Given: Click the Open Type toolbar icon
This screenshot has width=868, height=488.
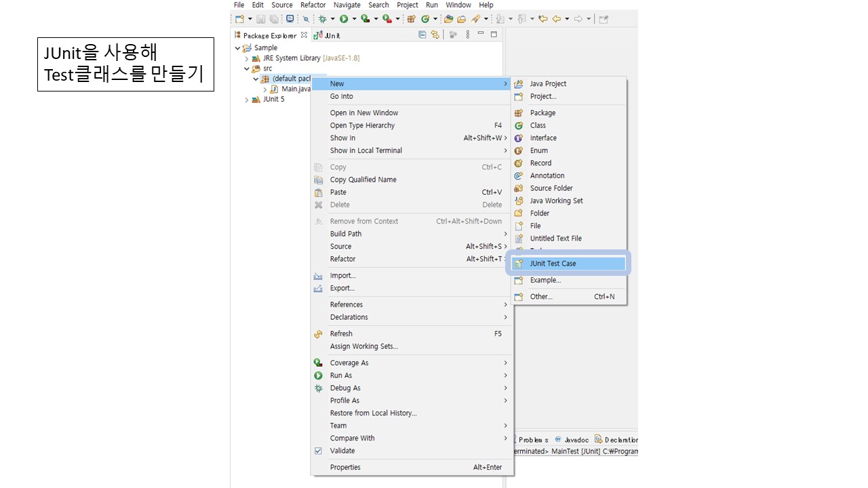Looking at the screenshot, I should [448, 19].
